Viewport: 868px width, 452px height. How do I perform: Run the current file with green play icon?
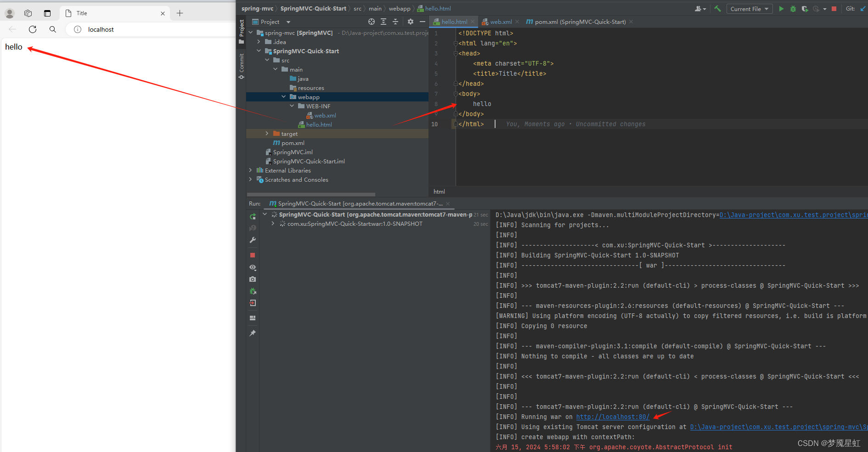click(781, 9)
